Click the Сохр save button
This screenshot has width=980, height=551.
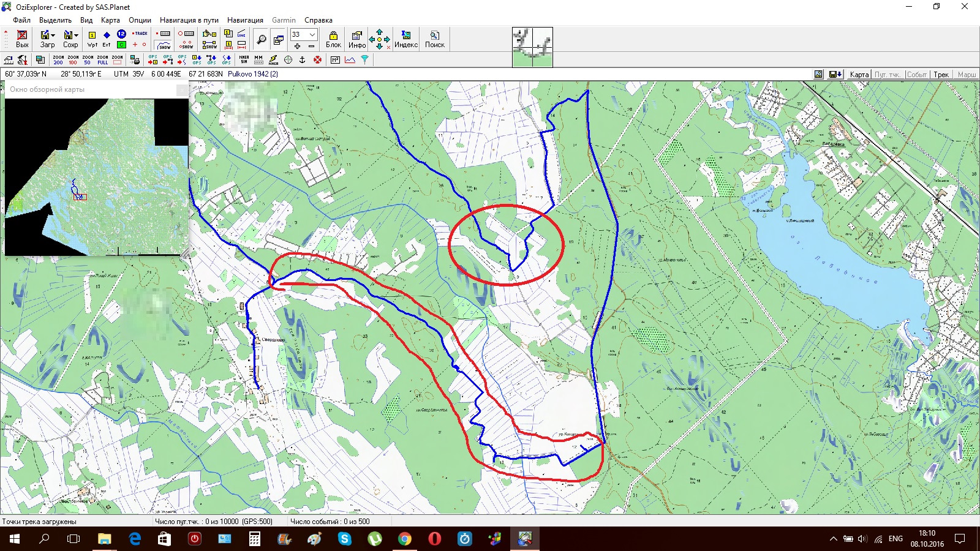click(x=69, y=39)
